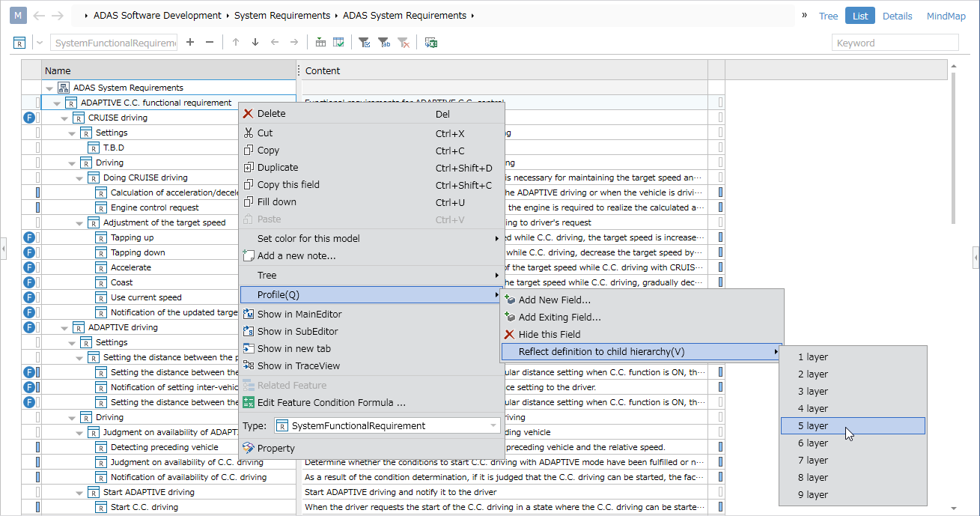Switch to the Tree view tab
The image size is (980, 516).
(828, 16)
